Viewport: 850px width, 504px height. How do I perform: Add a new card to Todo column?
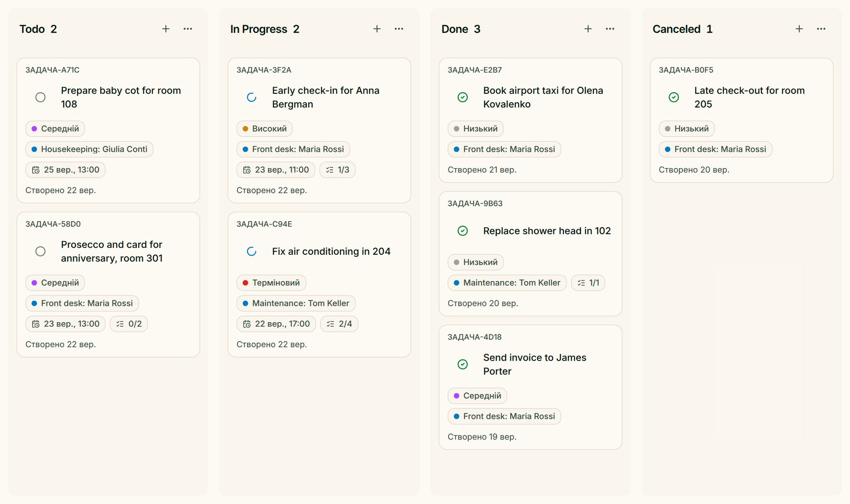[166, 29]
